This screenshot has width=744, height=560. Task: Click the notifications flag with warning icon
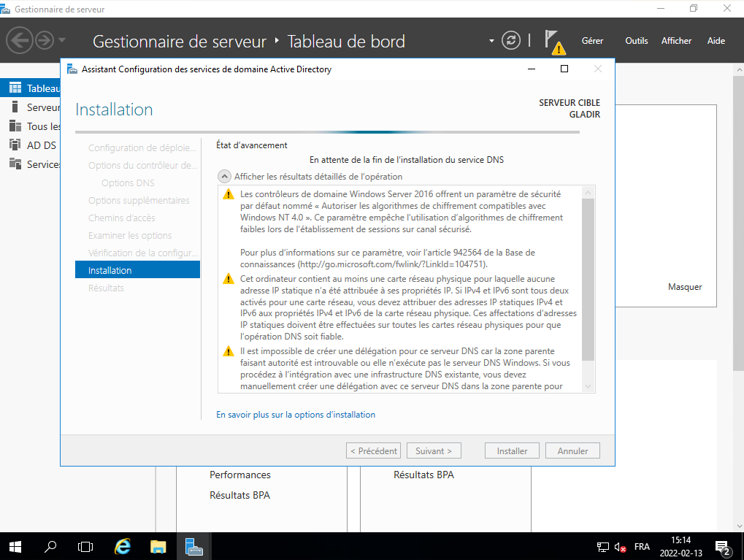554,42
